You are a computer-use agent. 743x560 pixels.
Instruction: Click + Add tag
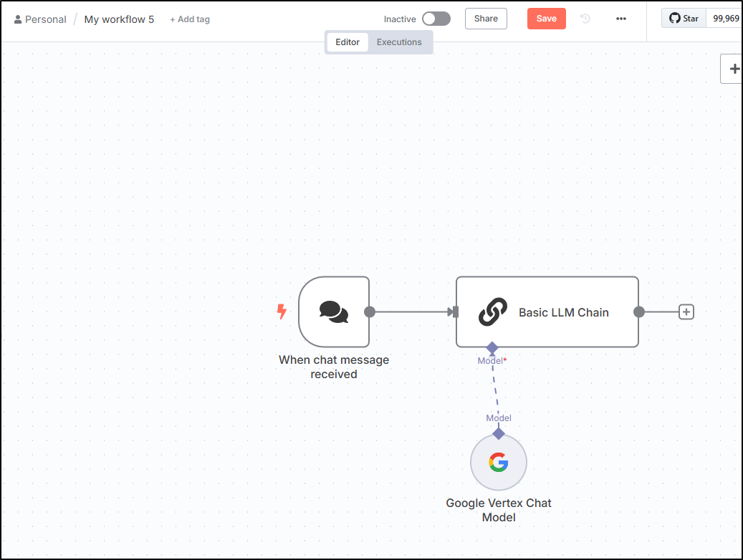(190, 19)
